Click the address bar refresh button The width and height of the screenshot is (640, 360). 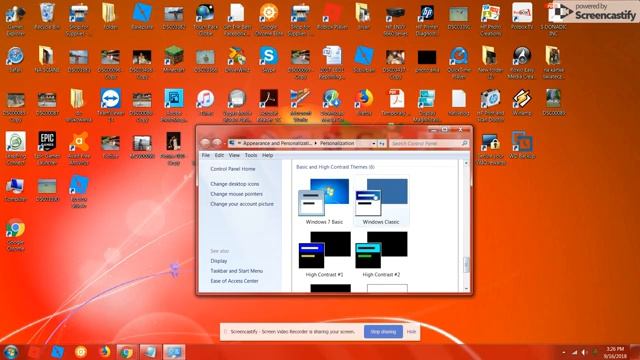(382, 144)
